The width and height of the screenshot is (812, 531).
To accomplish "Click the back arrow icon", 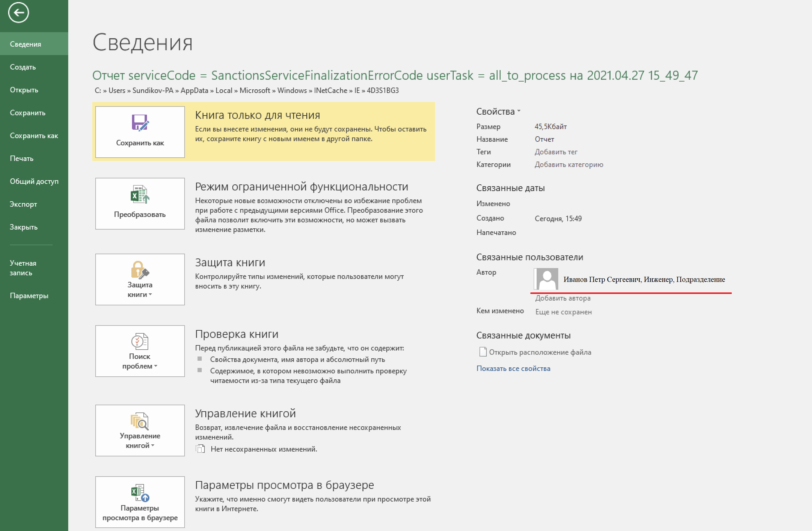I will [x=18, y=13].
